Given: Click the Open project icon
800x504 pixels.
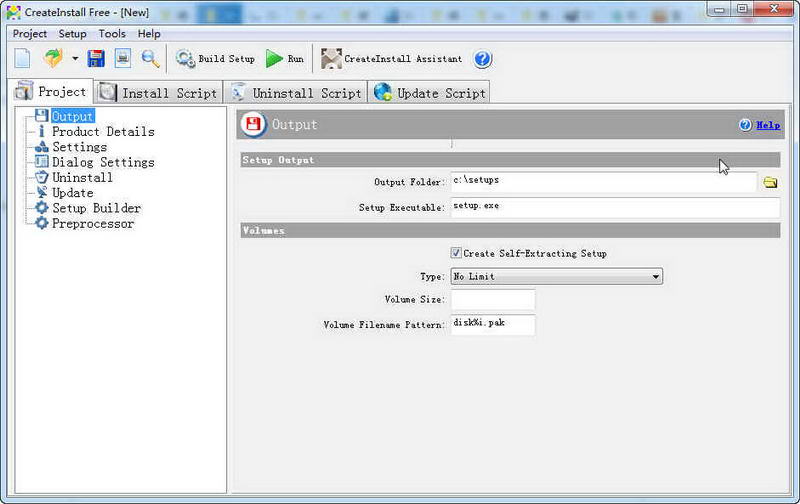Looking at the screenshot, I should pos(53,59).
